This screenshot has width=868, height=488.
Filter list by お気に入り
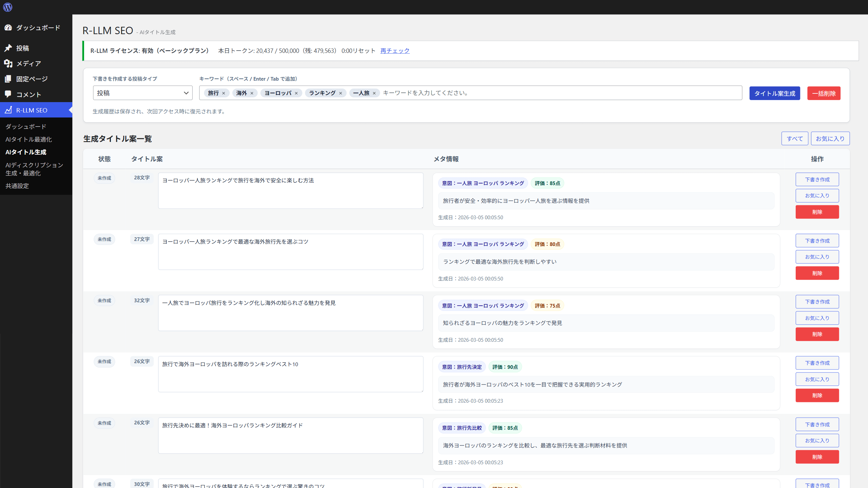830,139
